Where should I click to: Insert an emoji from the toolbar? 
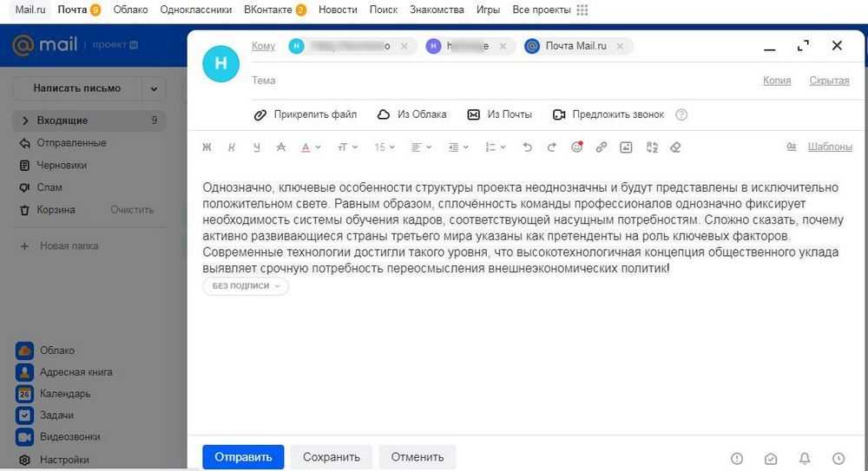pos(576,147)
